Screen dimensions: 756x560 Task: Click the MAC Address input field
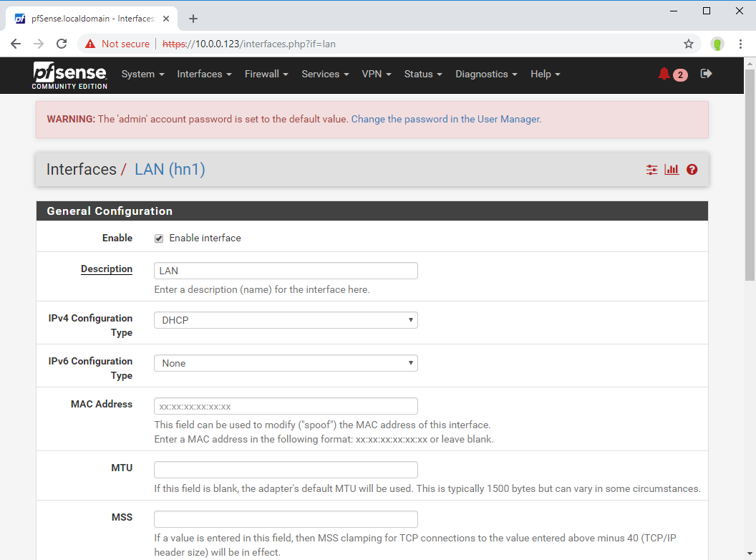click(x=286, y=406)
